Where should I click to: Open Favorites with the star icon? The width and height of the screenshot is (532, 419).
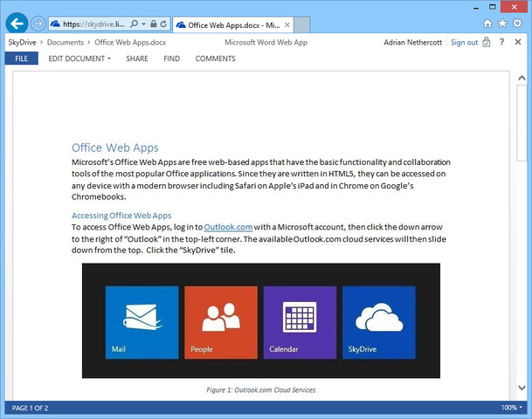click(502, 24)
